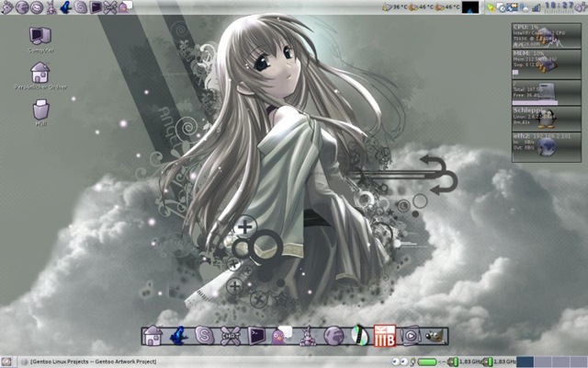Screen dimensions: 588x368
Task: Open the 10:27 clock applet
Action: click(560, 6)
